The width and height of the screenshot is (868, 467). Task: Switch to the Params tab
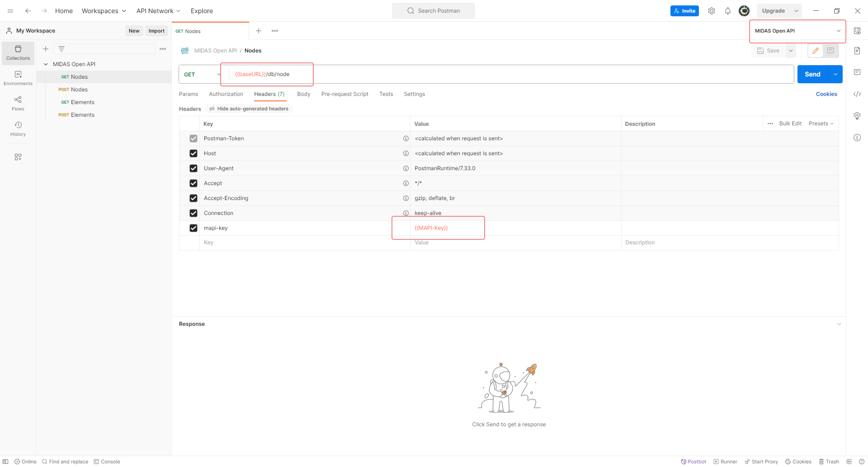[x=188, y=94]
